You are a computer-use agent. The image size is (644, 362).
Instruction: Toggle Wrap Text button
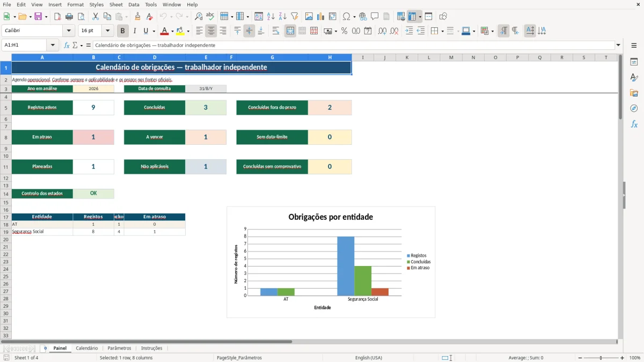276,31
